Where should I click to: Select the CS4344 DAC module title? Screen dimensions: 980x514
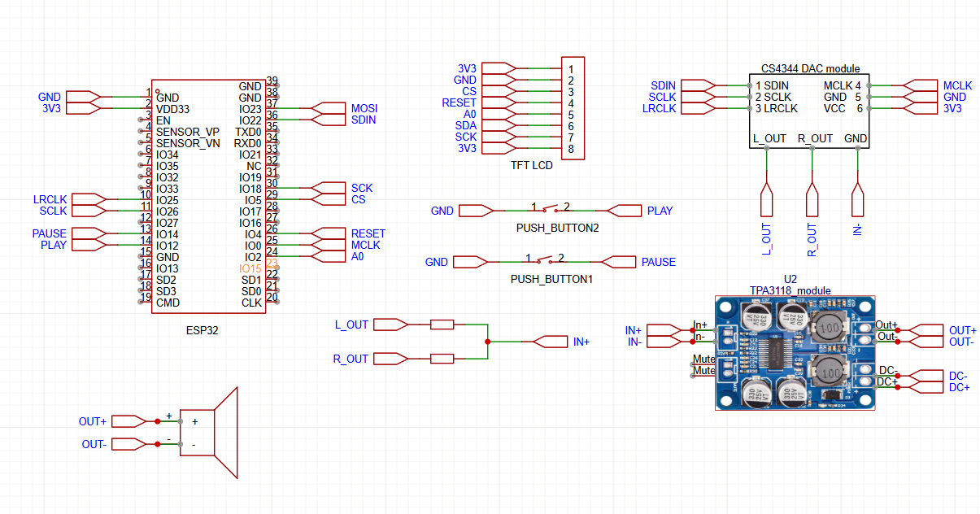click(810, 69)
